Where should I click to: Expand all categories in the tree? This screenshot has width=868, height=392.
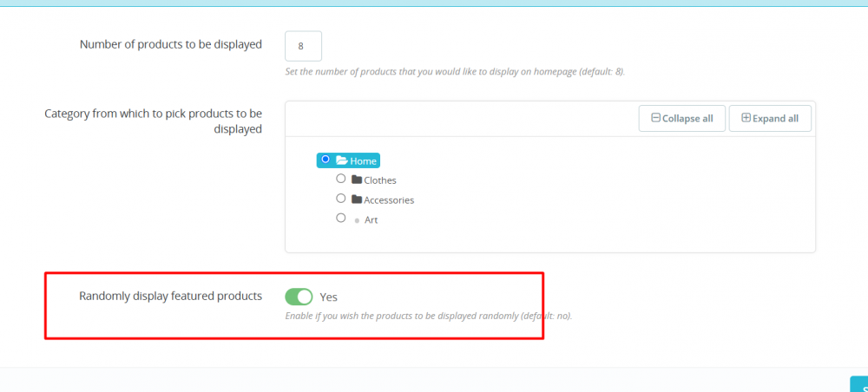[770, 119]
